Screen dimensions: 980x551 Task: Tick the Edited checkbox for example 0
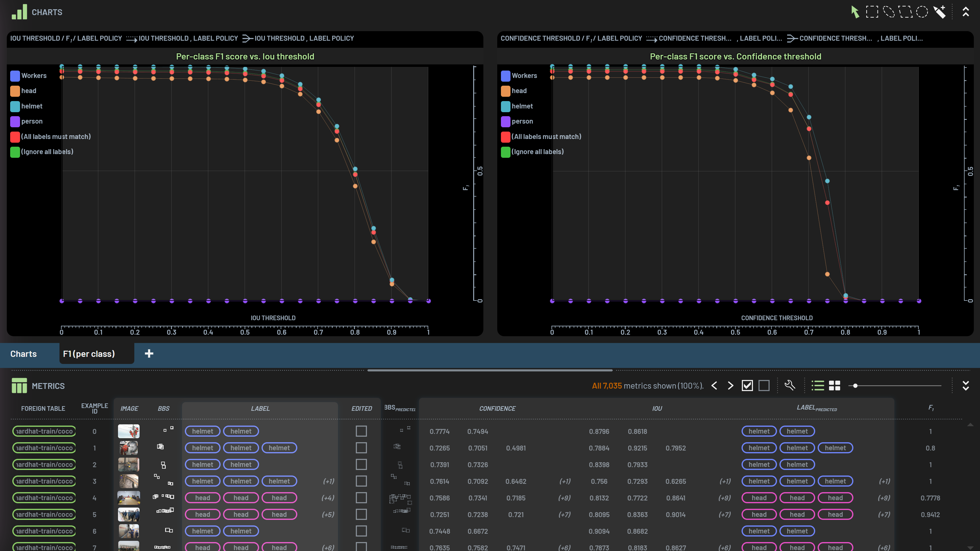point(361,431)
